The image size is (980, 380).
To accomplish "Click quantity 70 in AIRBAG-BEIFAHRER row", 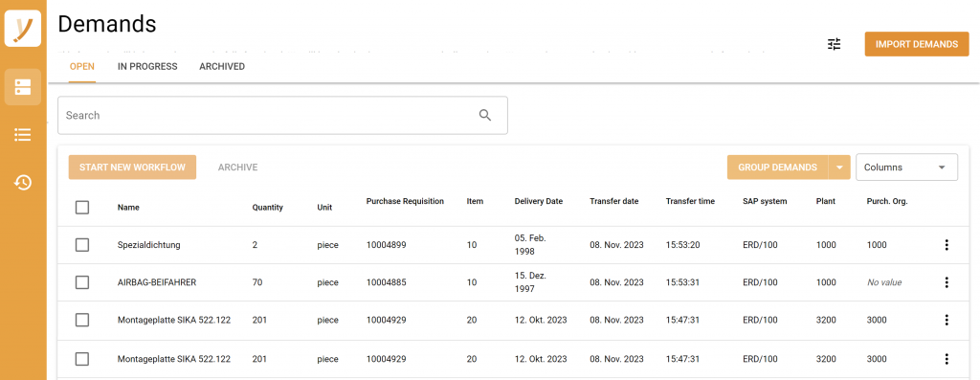I will click(256, 282).
